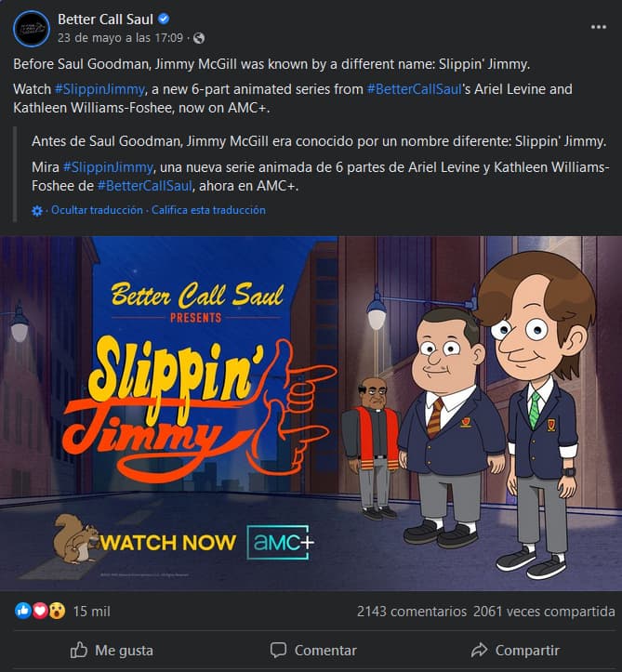Viewport: 622px width, 672px height.
Task: Click the first #SlippinJimmy hashtag in English text
Action: click(x=99, y=89)
